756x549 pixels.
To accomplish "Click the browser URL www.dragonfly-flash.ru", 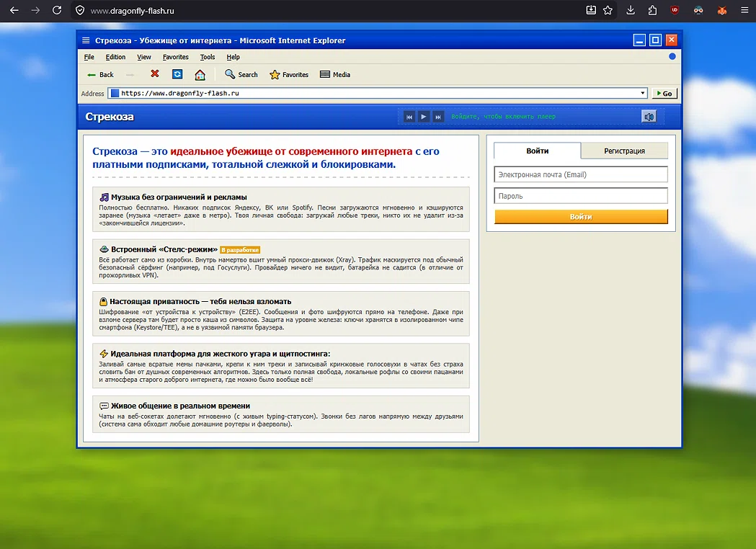I will click(x=132, y=11).
